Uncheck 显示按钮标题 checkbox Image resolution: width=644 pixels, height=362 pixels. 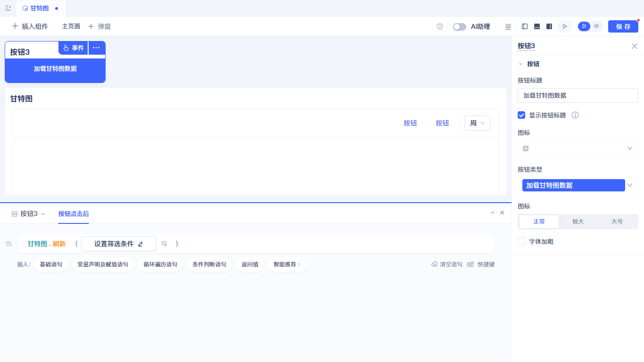tap(521, 115)
